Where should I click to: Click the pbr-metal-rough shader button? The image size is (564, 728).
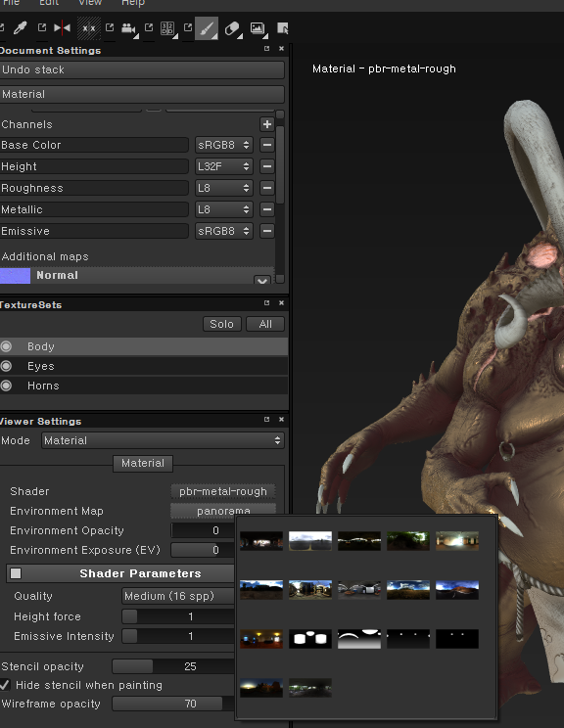coord(223,491)
